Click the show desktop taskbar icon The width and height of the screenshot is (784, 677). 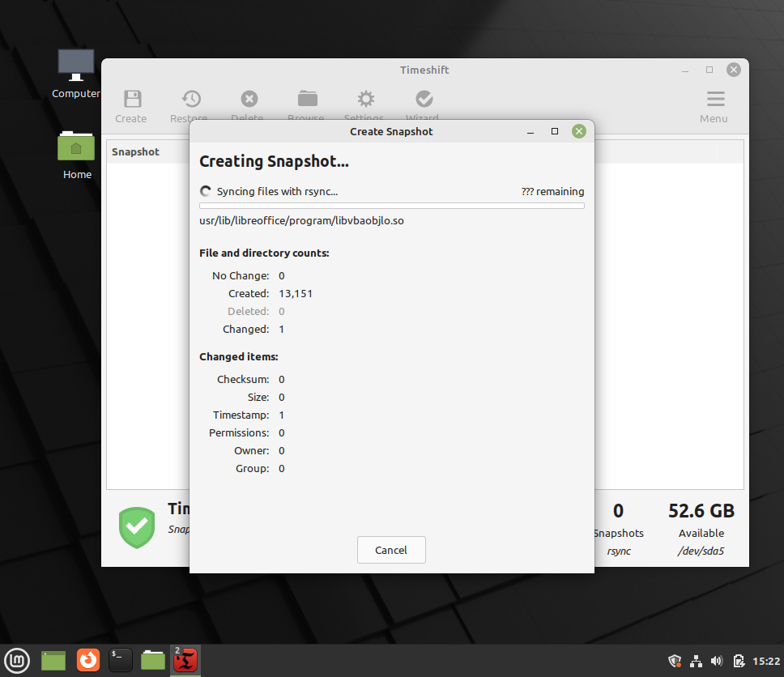coord(53,661)
